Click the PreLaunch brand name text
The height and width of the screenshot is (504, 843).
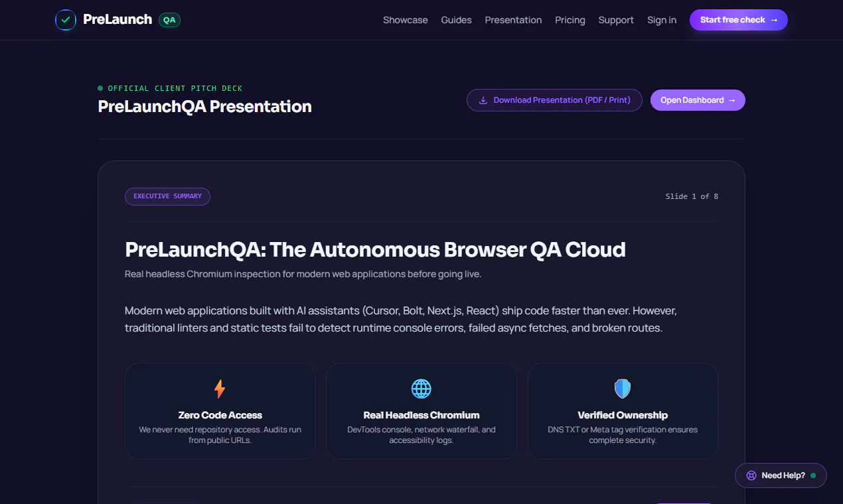[117, 20]
